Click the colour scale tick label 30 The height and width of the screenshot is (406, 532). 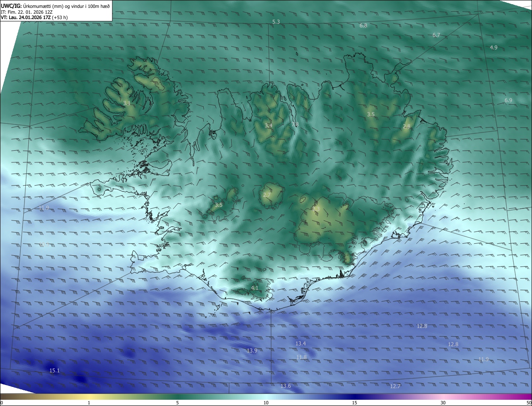coord(443,403)
